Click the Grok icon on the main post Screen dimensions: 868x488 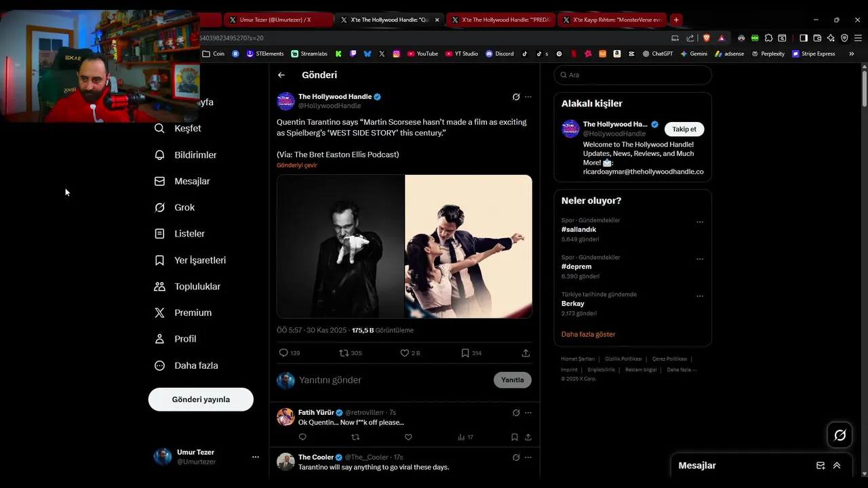tap(516, 97)
